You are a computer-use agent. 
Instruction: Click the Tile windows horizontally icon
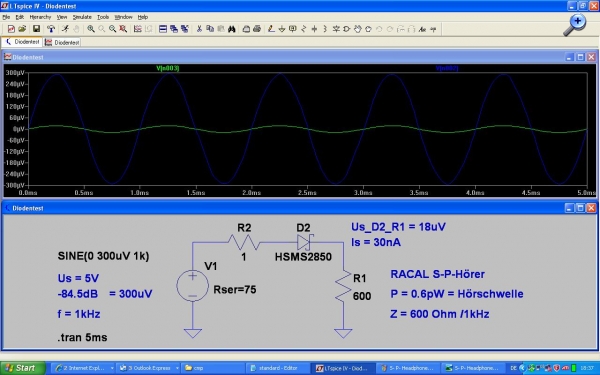click(x=163, y=29)
